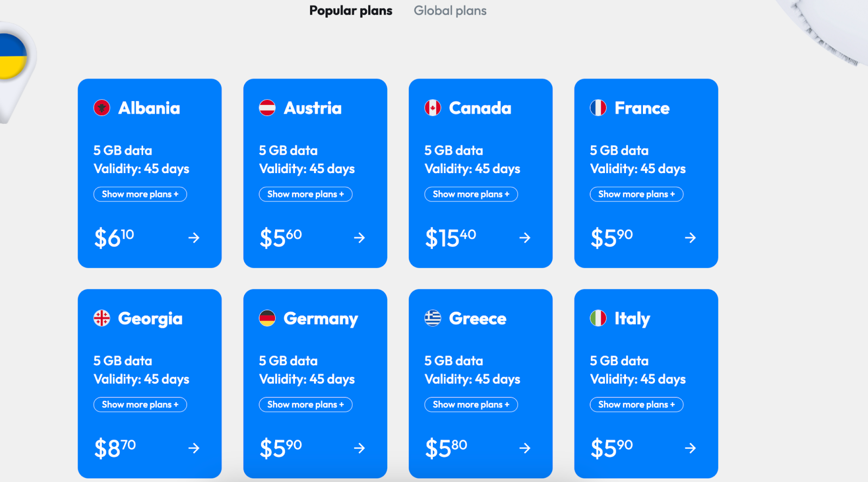868x482 pixels.
Task: Expand Show more plans for Albania
Action: [140, 194]
